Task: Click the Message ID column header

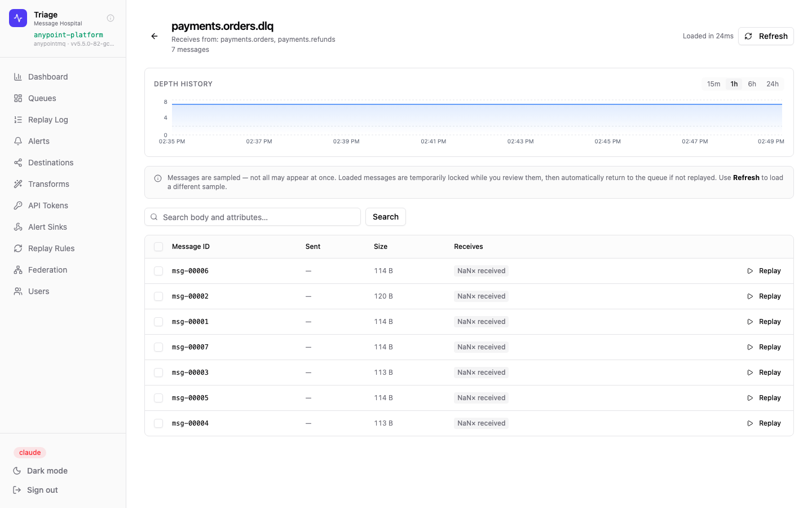Action: [191, 247]
